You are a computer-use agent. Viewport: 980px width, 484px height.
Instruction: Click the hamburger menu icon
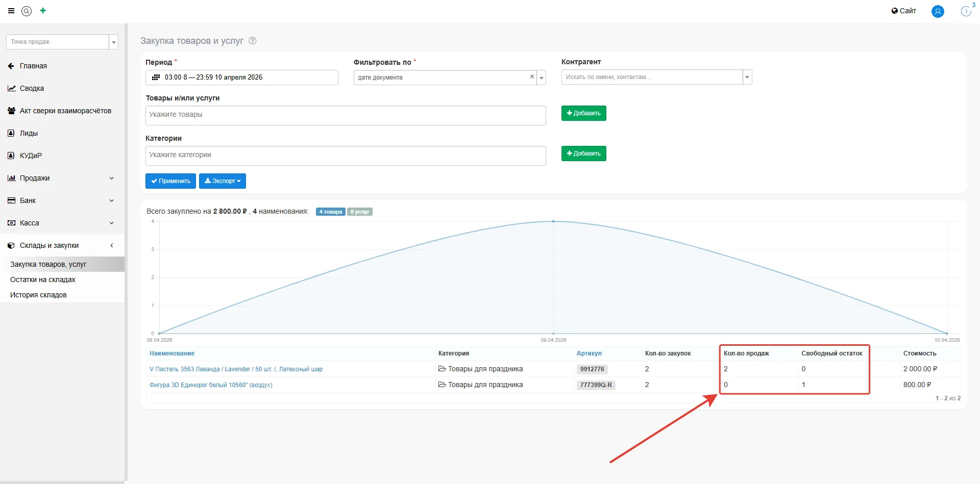click(x=11, y=11)
